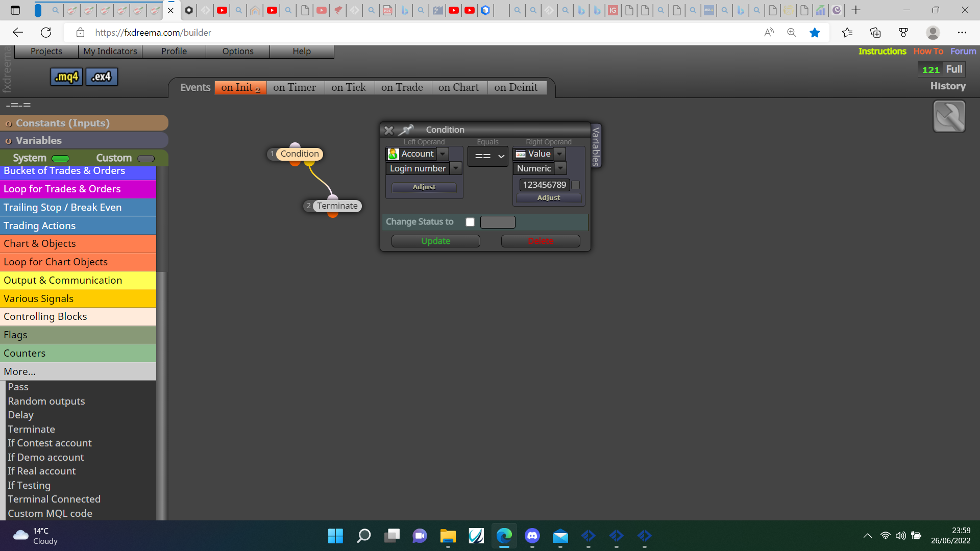Download the .mq4 source file

click(66, 77)
